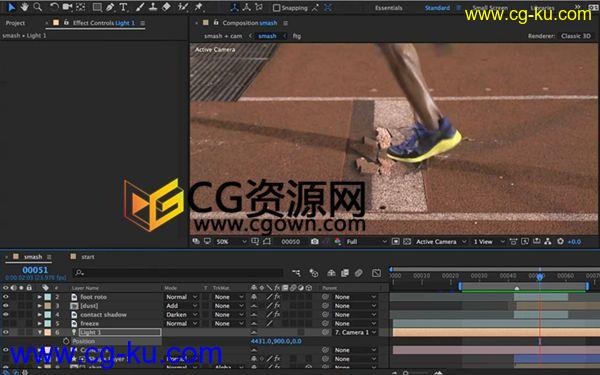
Task: Click the Position value 4431.0,900.0,0.0
Action: pos(276,341)
